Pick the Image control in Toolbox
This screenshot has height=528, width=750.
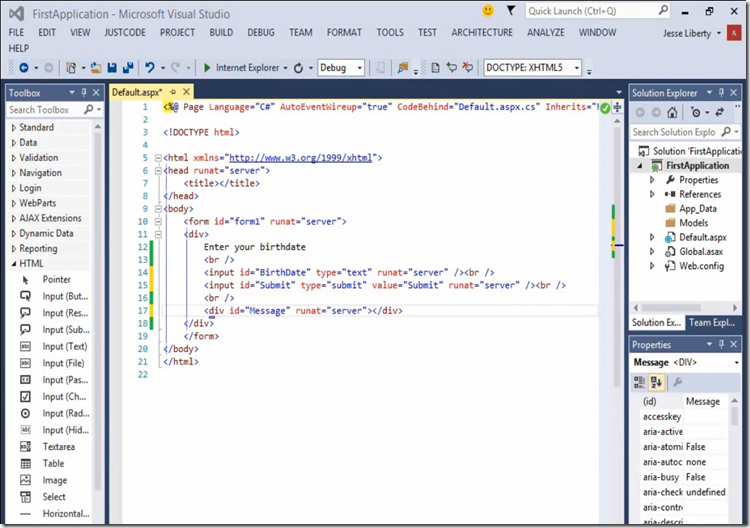click(x=55, y=480)
